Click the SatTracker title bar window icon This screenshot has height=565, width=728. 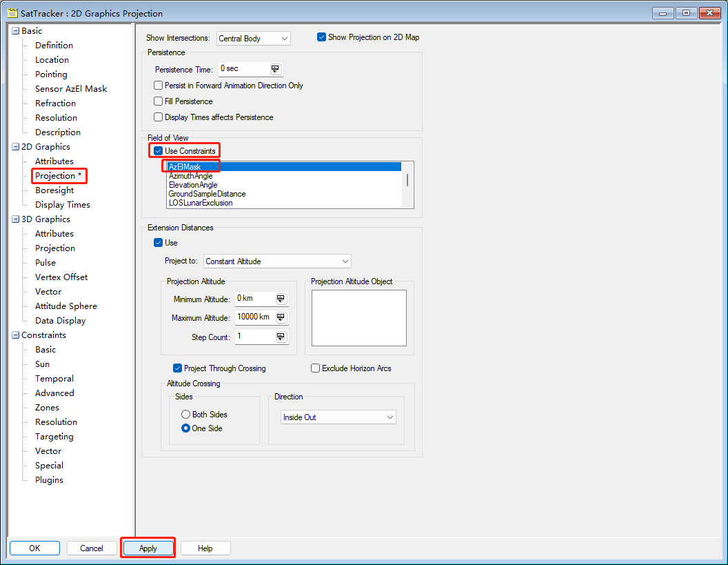point(12,13)
